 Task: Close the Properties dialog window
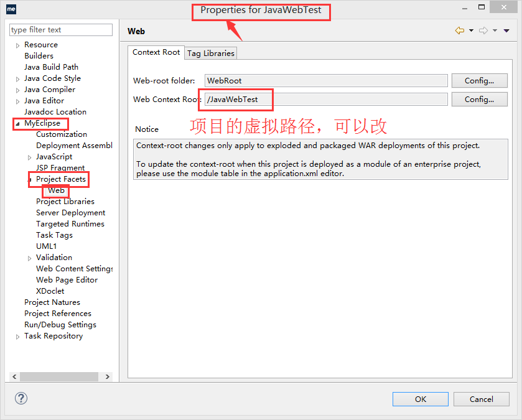click(x=504, y=7)
